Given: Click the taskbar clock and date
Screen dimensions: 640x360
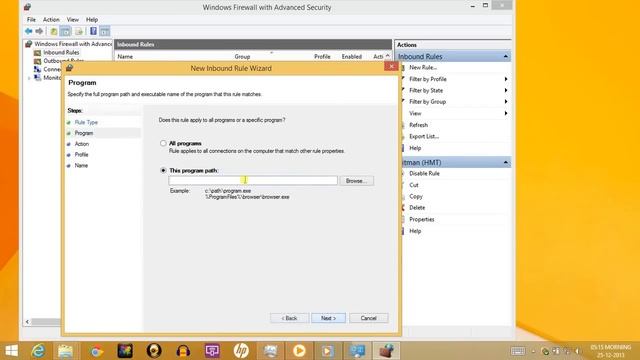Looking at the screenshot, I should (x=611, y=351).
